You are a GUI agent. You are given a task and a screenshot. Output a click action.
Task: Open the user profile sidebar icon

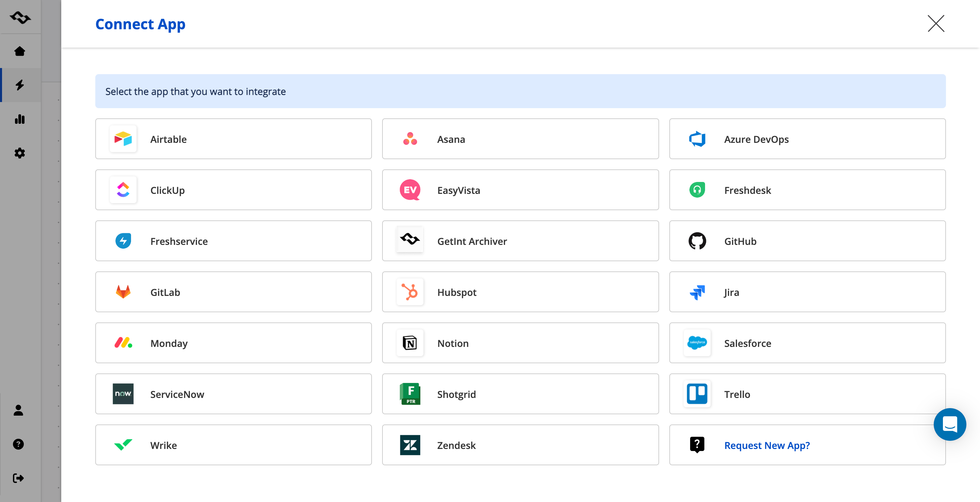point(18,410)
